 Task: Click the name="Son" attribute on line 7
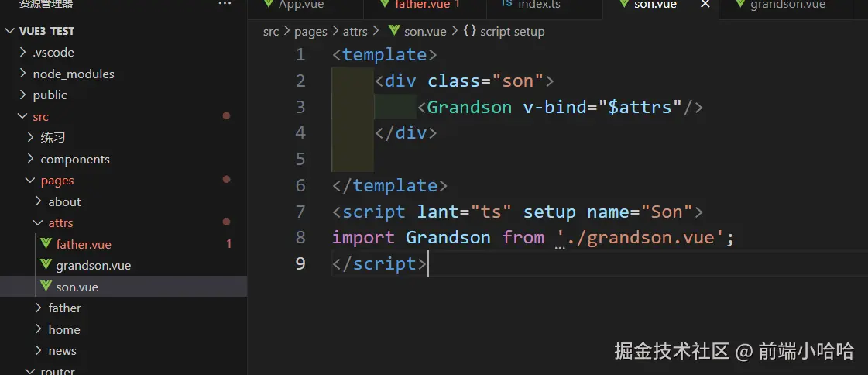coord(640,211)
